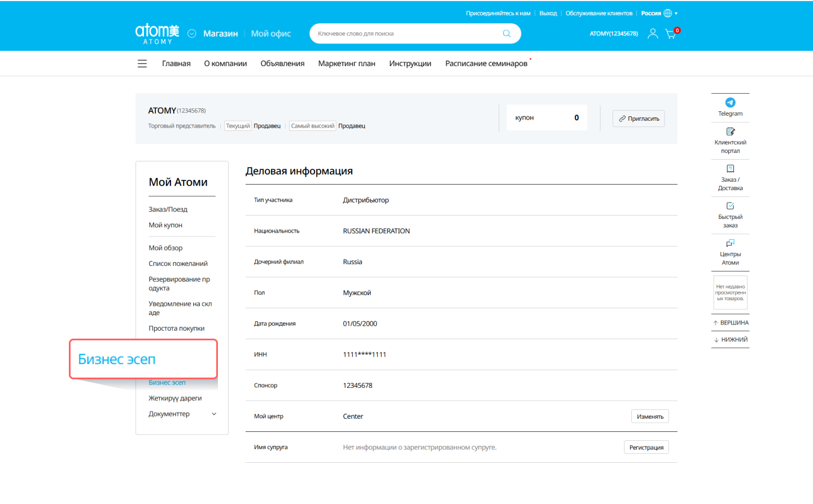Click Регистрация button for spouse name

(x=646, y=448)
